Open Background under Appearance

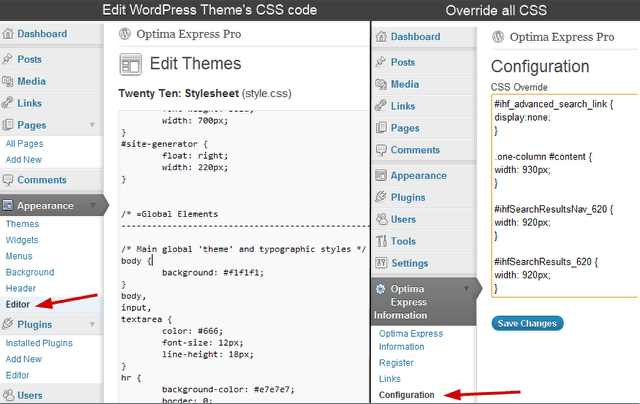pyautogui.click(x=30, y=272)
